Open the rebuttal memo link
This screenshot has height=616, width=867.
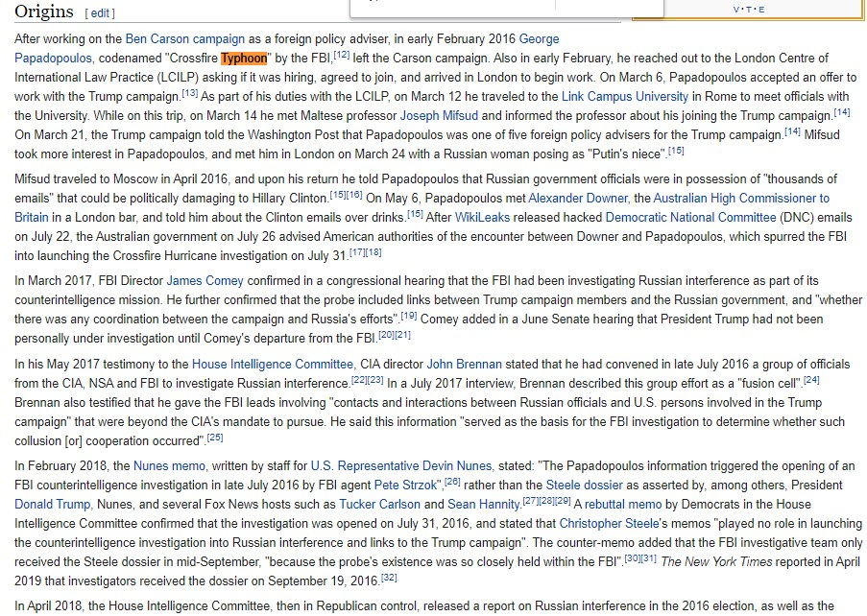[622, 505]
